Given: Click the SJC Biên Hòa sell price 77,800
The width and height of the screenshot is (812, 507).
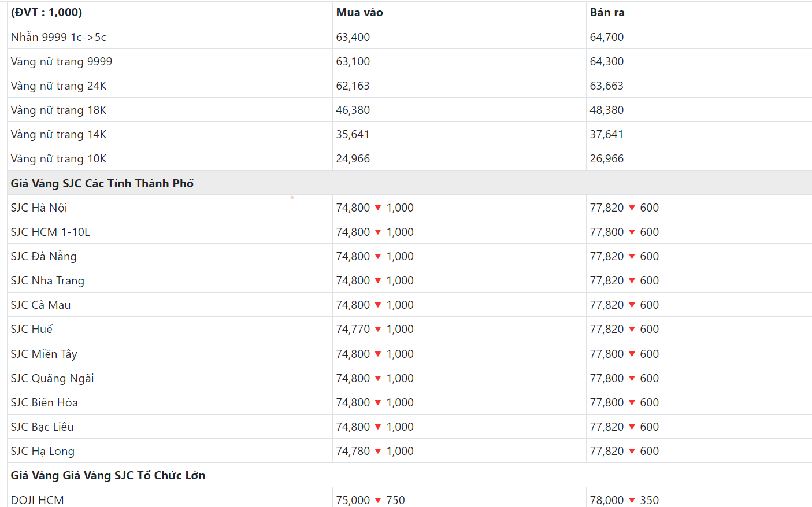Looking at the screenshot, I should click(607, 402).
